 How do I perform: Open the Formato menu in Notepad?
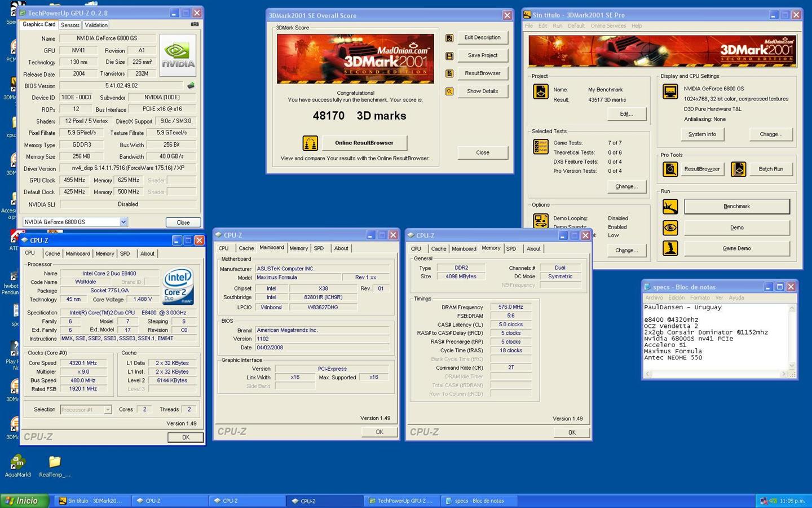click(x=700, y=297)
